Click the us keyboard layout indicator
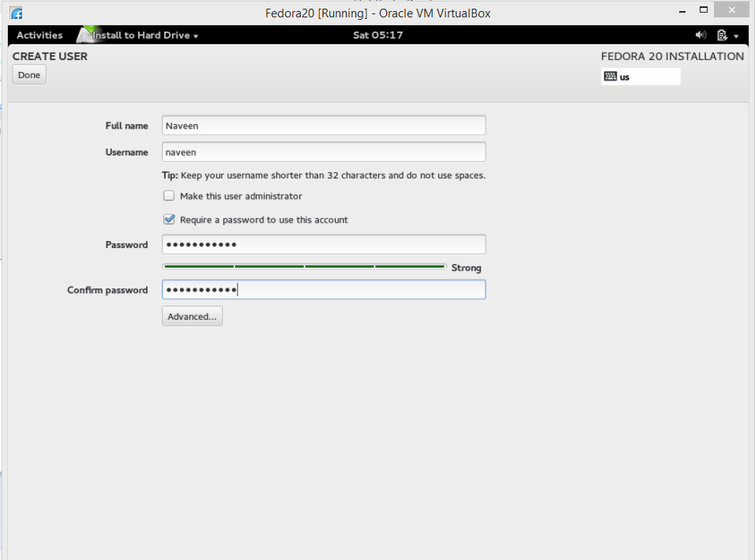The image size is (755, 560). tap(640, 77)
